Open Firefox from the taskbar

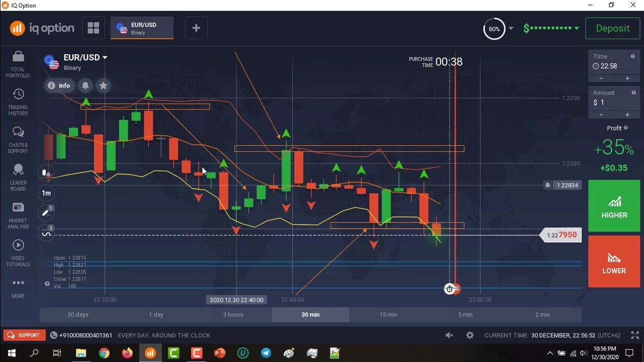[127, 353]
